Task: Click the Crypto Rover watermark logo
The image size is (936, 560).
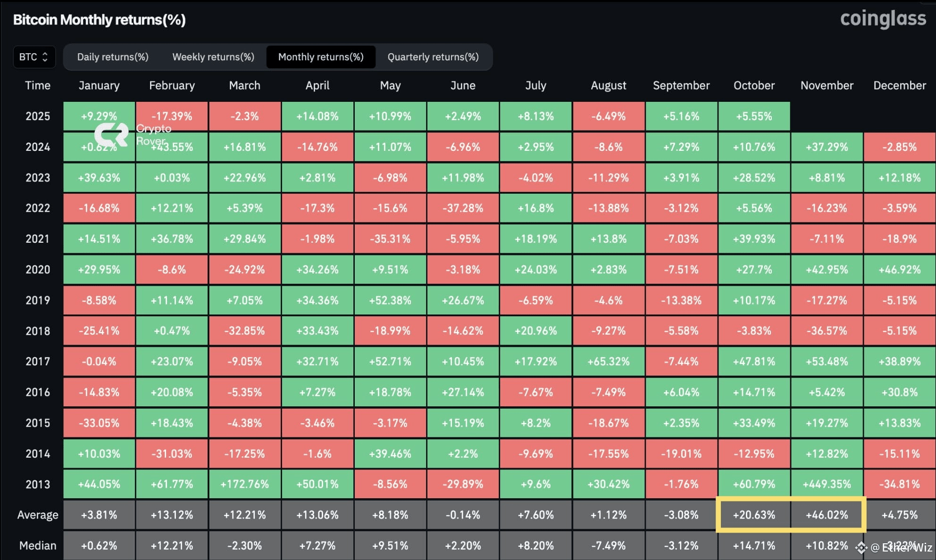Action: [112, 135]
